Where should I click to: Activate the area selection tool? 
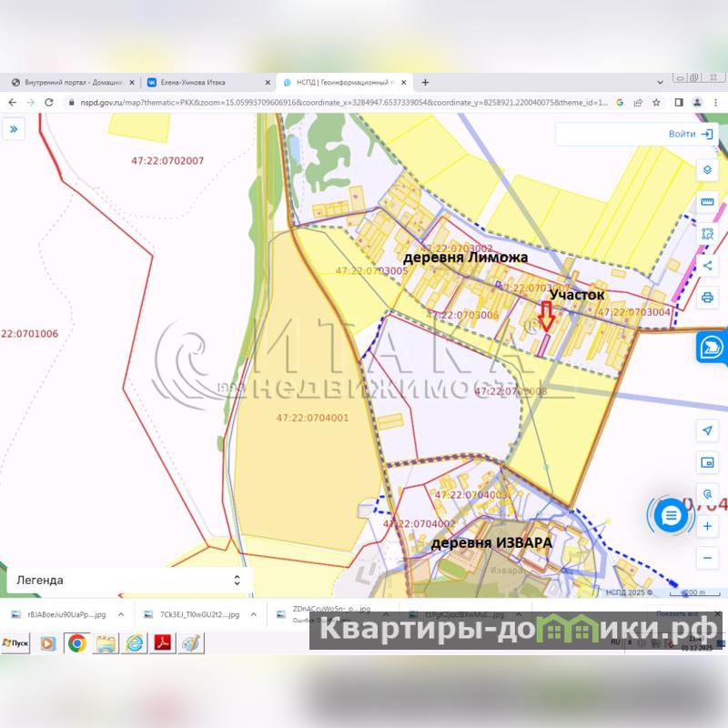(707, 234)
